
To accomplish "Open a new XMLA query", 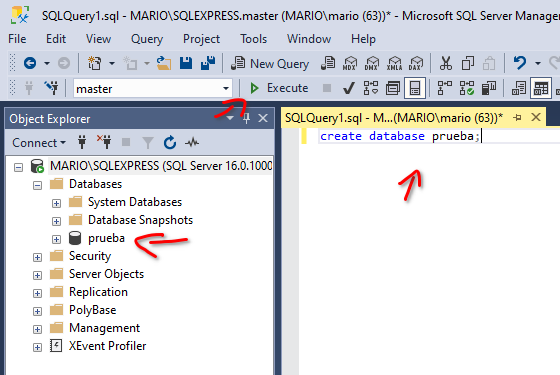I will click(x=394, y=63).
